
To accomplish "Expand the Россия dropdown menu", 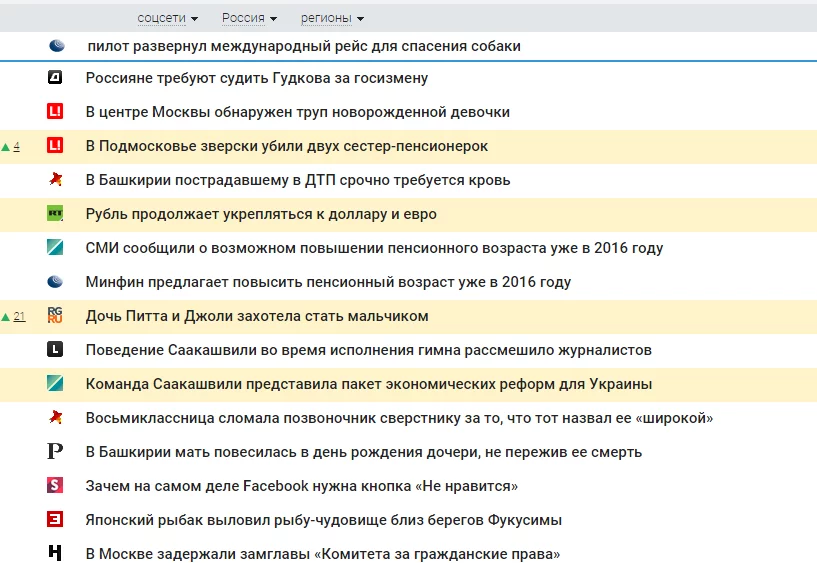I will [x=249, y=18].
